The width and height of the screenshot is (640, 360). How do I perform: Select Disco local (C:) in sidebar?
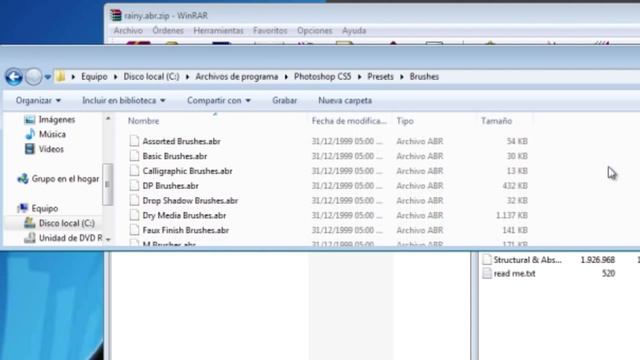[67, 223]
